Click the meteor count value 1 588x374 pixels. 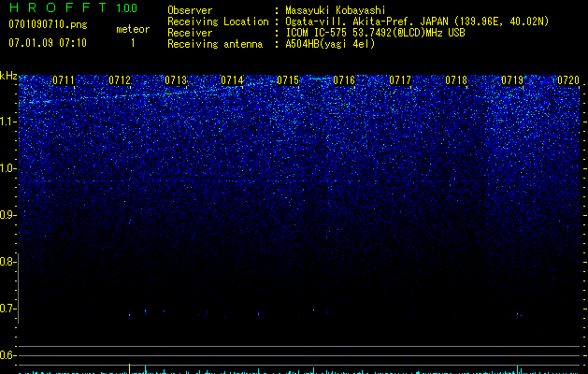click(133, 43)
